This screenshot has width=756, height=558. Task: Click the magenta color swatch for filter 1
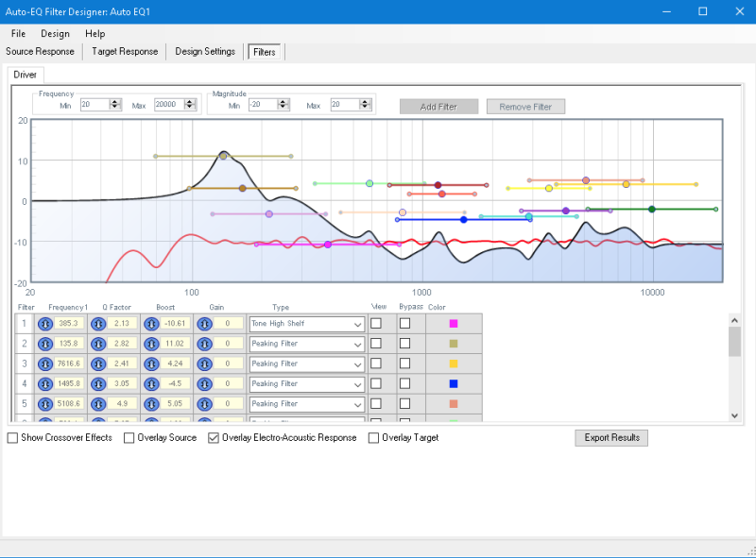tap(454, 323)
